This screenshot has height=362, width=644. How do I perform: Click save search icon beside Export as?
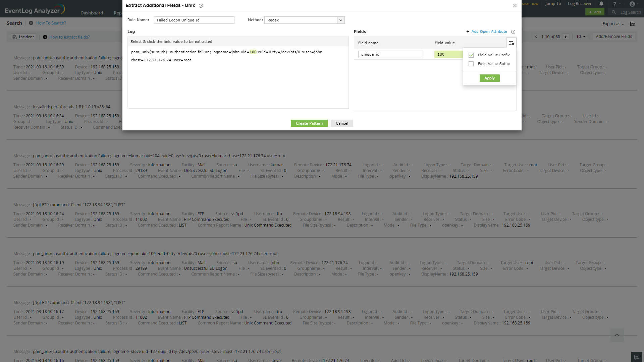coord(632,24)
